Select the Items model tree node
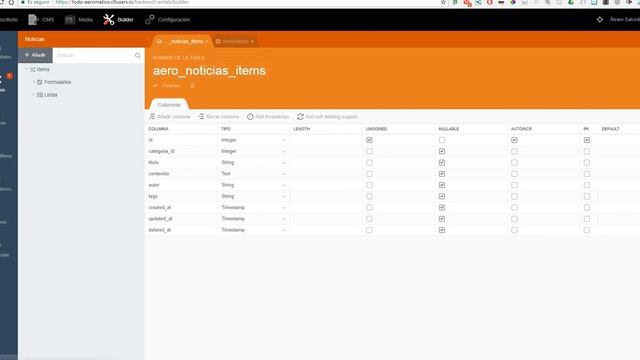 tap(40, 69)
